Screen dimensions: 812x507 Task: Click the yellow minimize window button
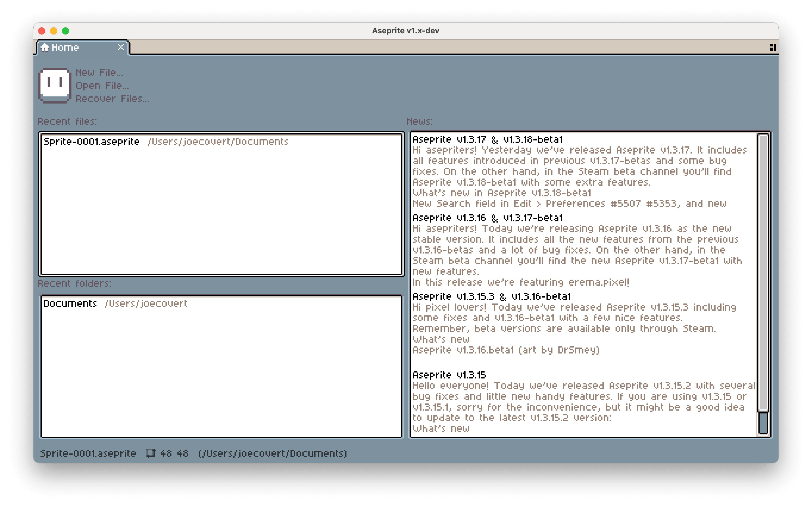click(x=54, y=31)
